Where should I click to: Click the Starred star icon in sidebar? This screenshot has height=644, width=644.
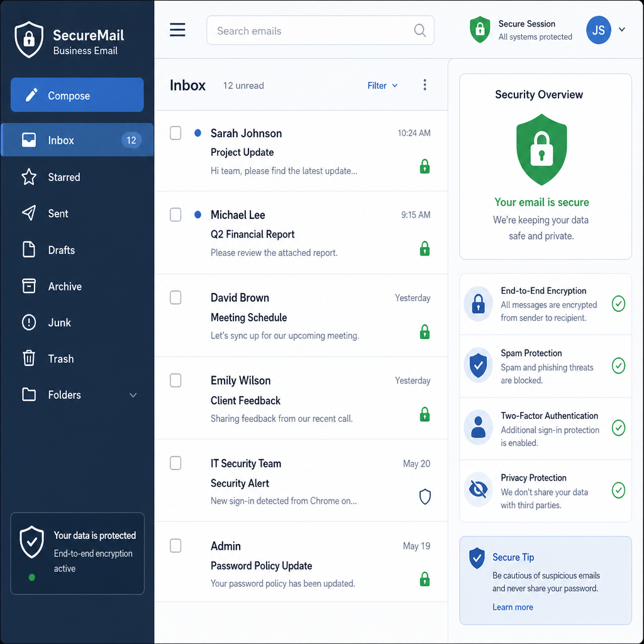tap(29, 177)
